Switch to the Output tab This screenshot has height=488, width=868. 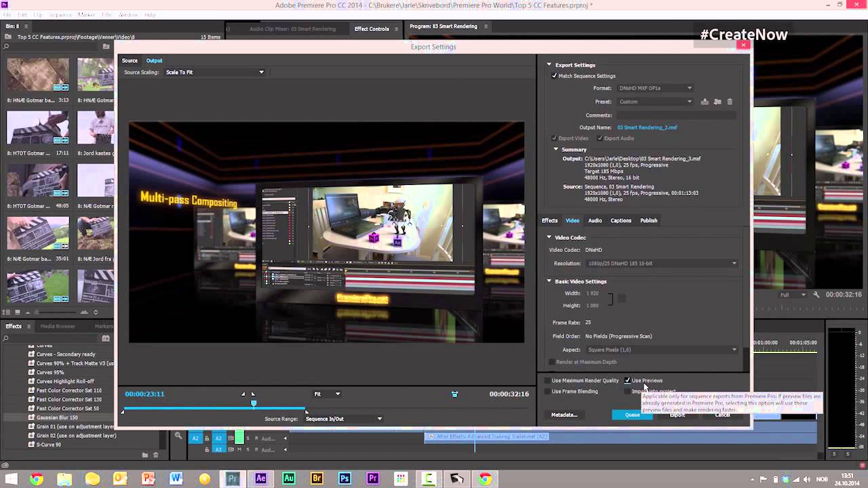[x=154, y=61]
